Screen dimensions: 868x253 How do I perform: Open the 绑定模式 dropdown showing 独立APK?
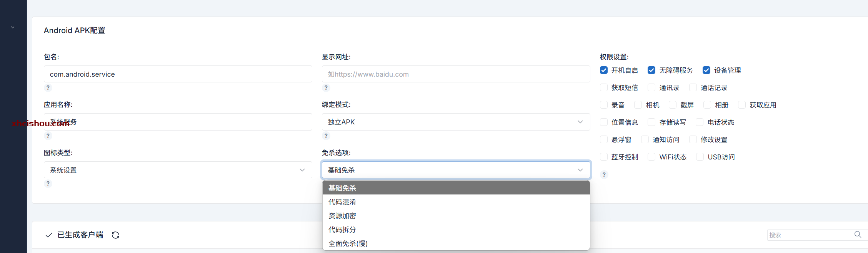[x=456, y=122]
